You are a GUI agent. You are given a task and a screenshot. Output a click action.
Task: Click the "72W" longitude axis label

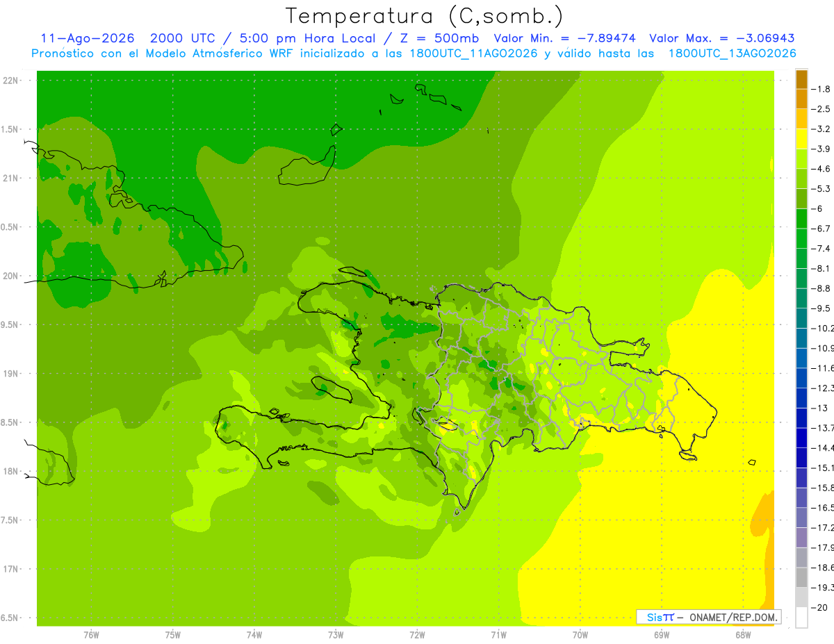(417, 634)
